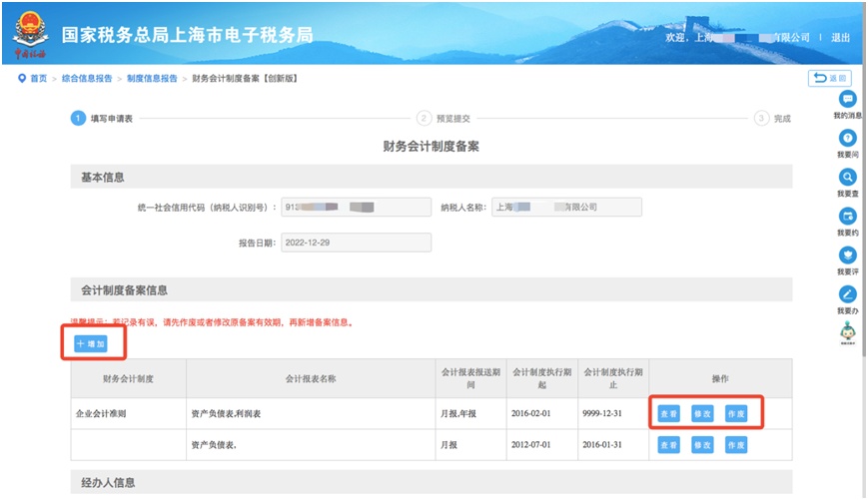The width and height of the screenshot is (868, 500).
Task: Click 查看 for the 2016-02-01 record
Action: click(668, 414)
